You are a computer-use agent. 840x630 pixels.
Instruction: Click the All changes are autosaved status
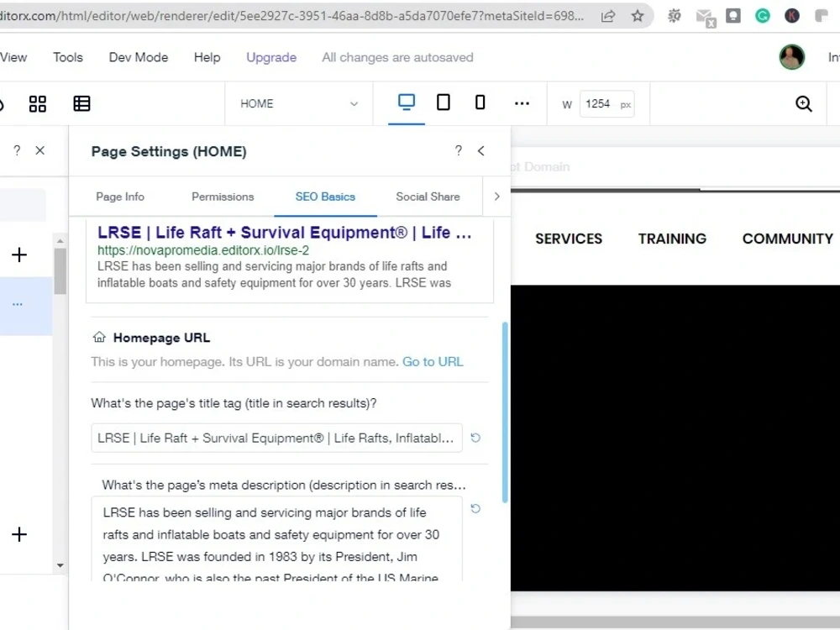[x=397, y=57]
